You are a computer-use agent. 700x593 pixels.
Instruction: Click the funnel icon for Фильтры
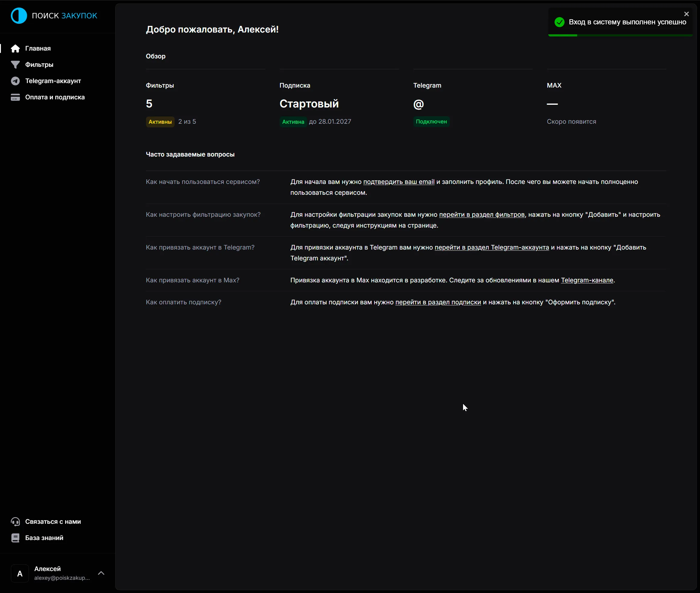click(15, 64)
